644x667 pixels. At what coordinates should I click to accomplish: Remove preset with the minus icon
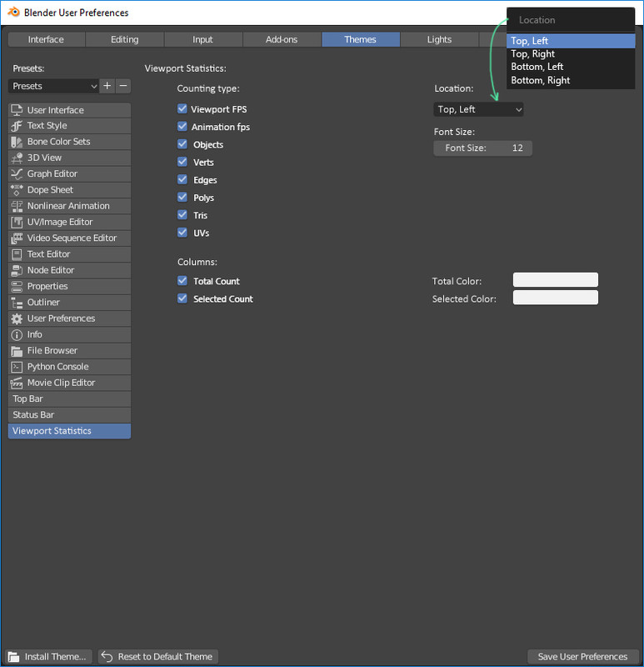[x=123, y=86]
